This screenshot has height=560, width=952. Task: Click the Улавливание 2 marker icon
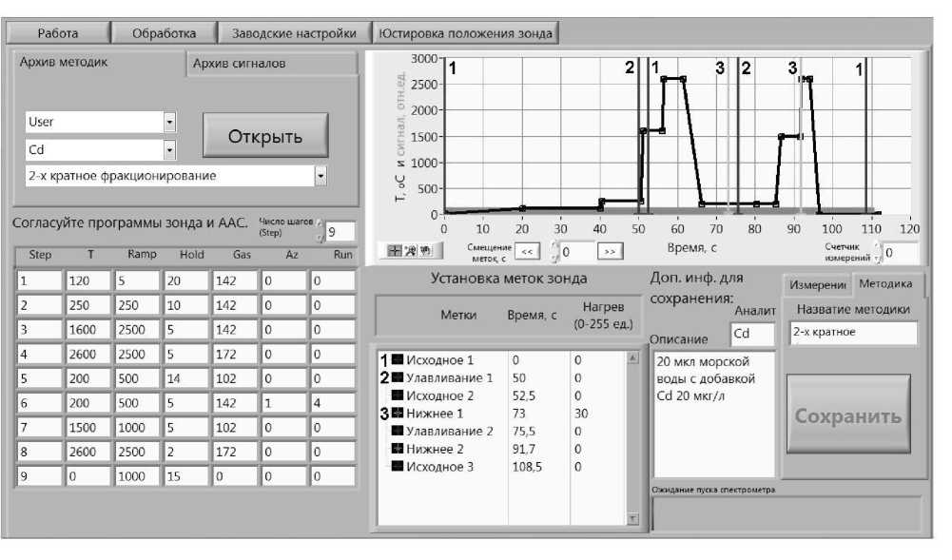coord(398,431)
